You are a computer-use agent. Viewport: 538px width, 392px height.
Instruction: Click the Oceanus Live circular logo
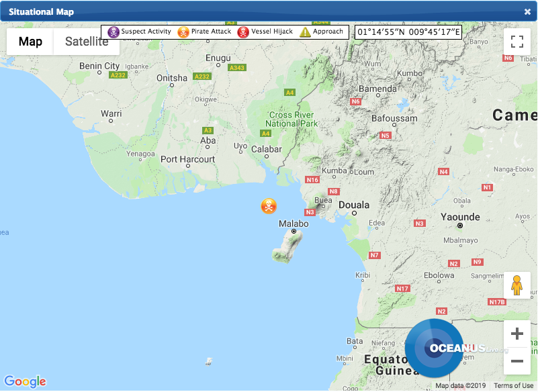click(434, 348)
